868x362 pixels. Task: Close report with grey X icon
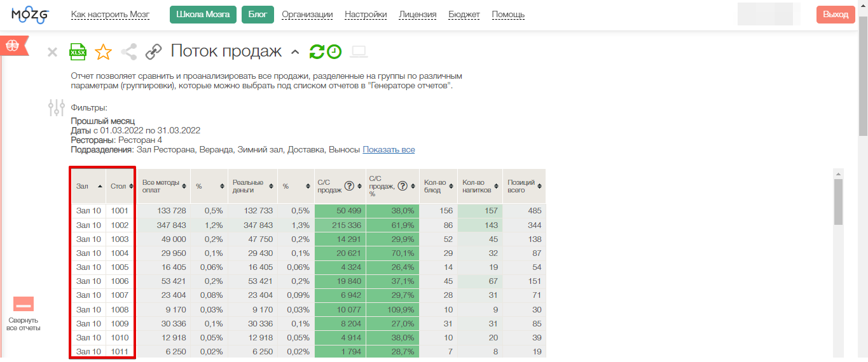click(53, 52)
